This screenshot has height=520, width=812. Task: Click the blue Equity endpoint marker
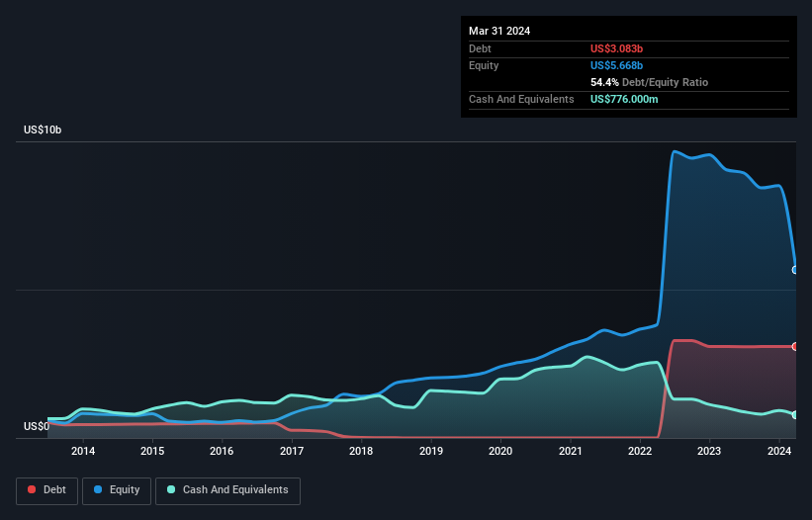tap(795, 270)
